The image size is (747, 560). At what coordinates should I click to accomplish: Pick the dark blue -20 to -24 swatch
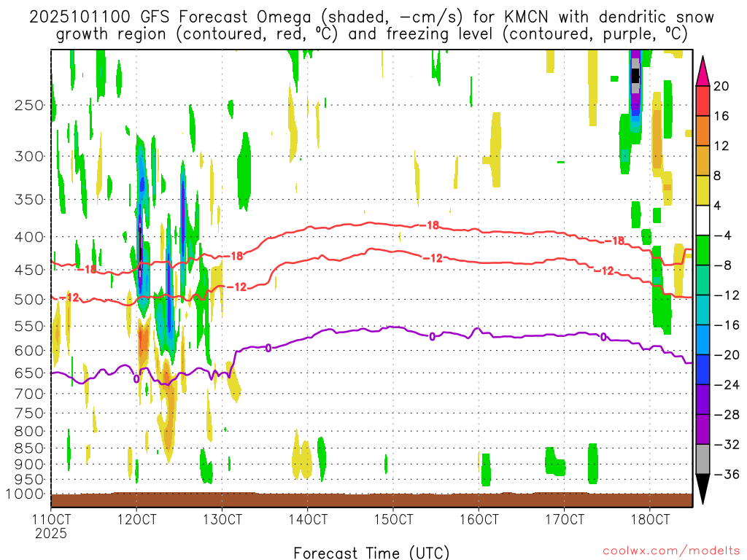703,370
